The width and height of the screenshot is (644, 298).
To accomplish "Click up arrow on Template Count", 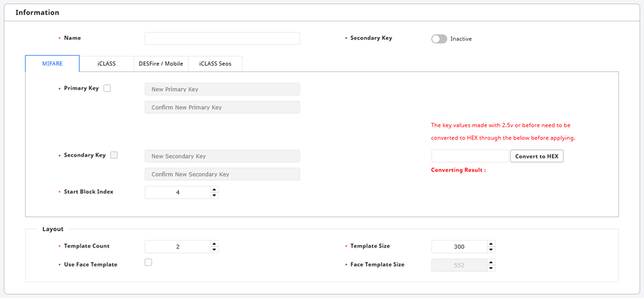I will coord(214,243).
